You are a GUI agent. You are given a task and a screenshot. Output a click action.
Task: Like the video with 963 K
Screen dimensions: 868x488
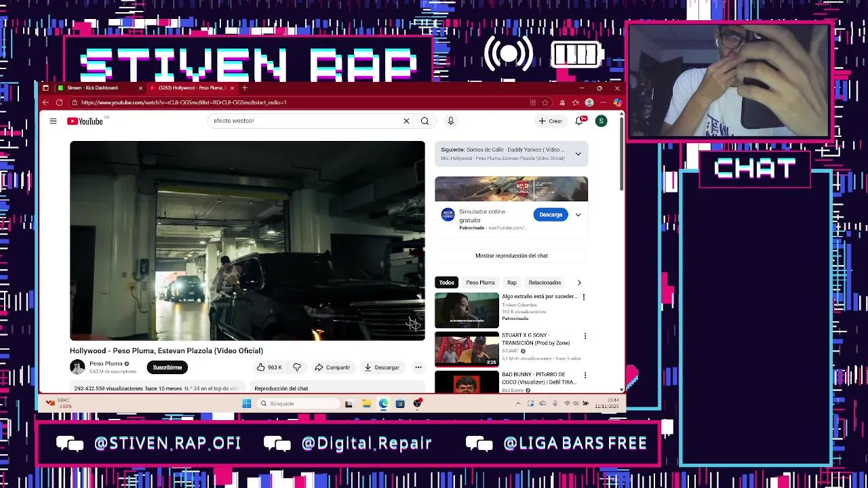(269, 367)
